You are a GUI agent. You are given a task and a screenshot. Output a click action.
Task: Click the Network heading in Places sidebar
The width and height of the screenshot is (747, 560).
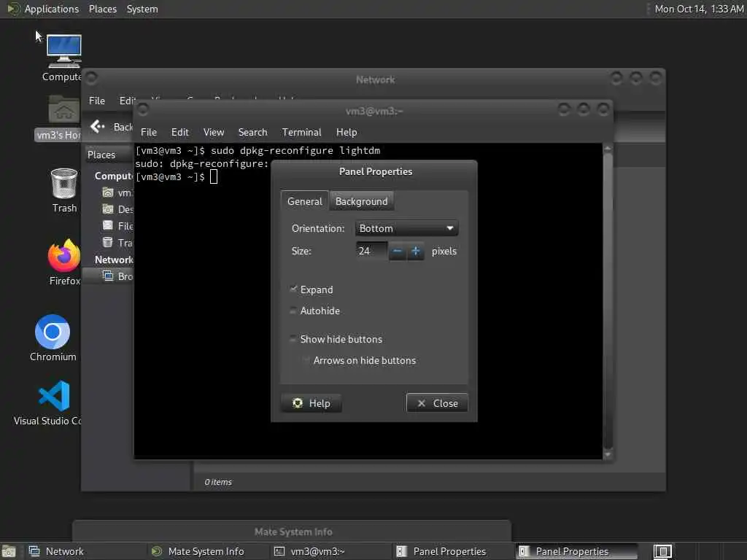point(113,260)
